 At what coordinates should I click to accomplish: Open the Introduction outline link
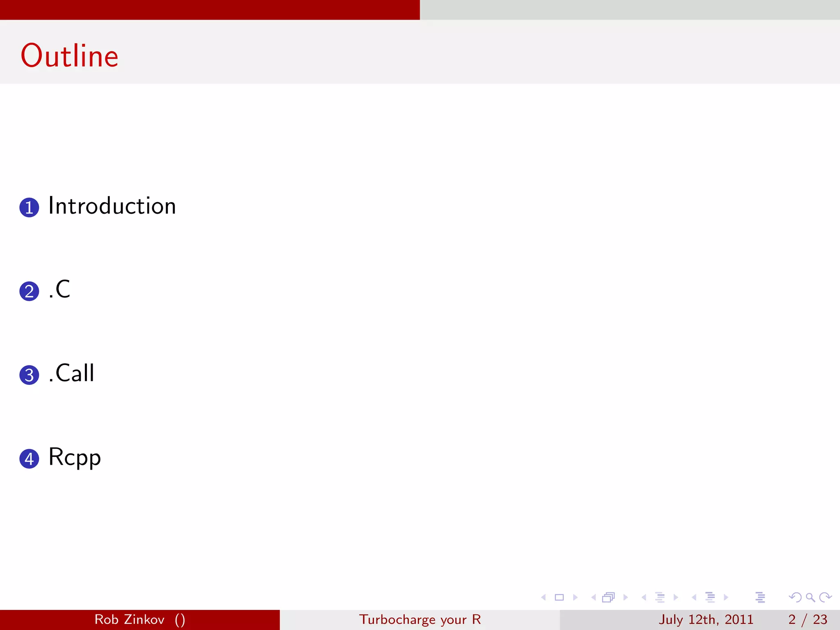click(x=112, y=206)
